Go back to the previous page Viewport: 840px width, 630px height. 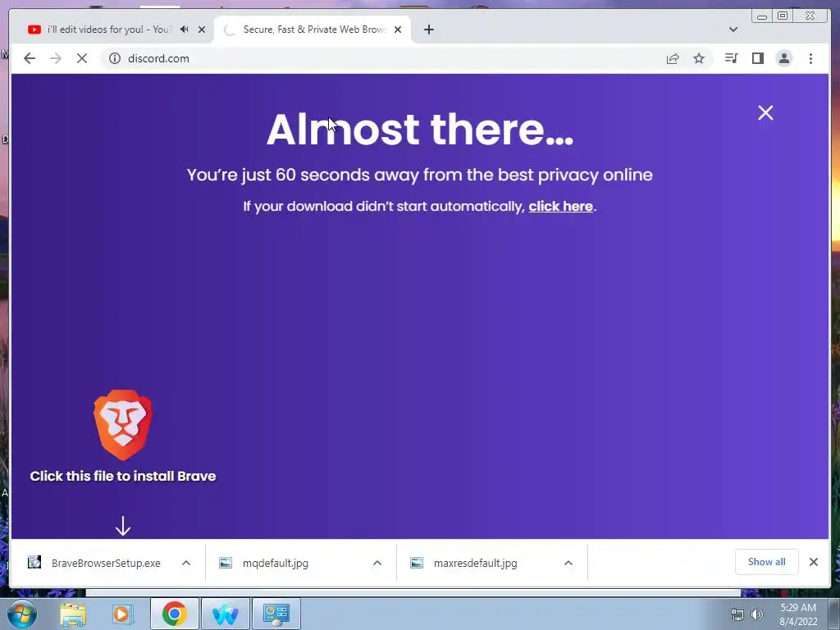coord(30,58)
